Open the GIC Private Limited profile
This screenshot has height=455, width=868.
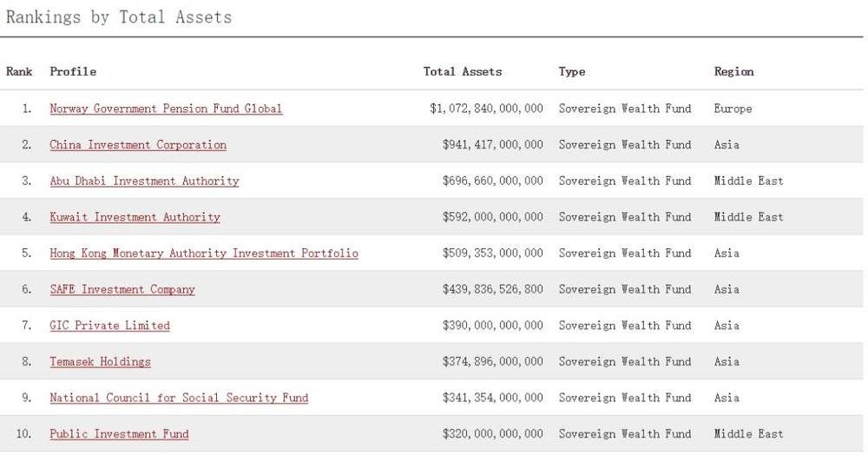pyautogui.click(x=109, y=326)
